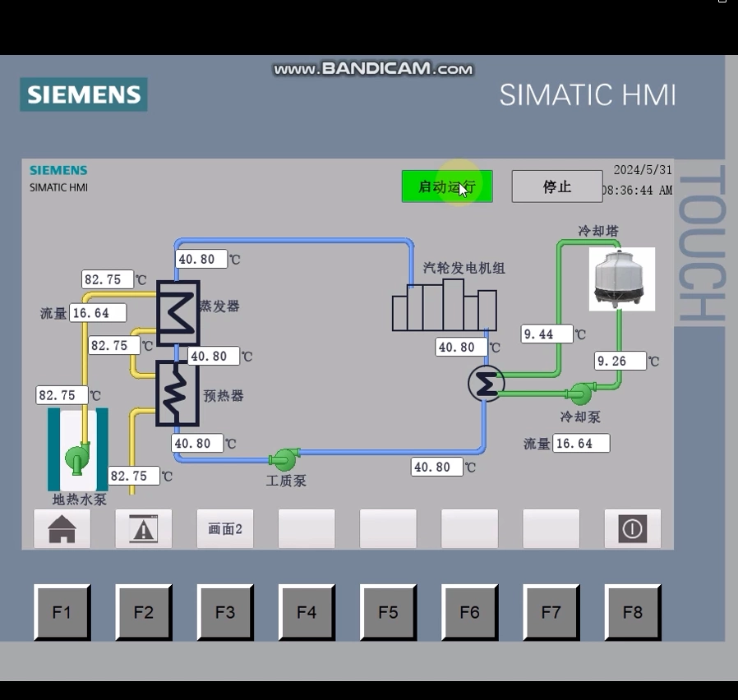Image resolution: width=738 pixels, height=700 pixels.
Task: Click the 预热器 preheater heat exchanger symbol
Action: coord(178,394)
